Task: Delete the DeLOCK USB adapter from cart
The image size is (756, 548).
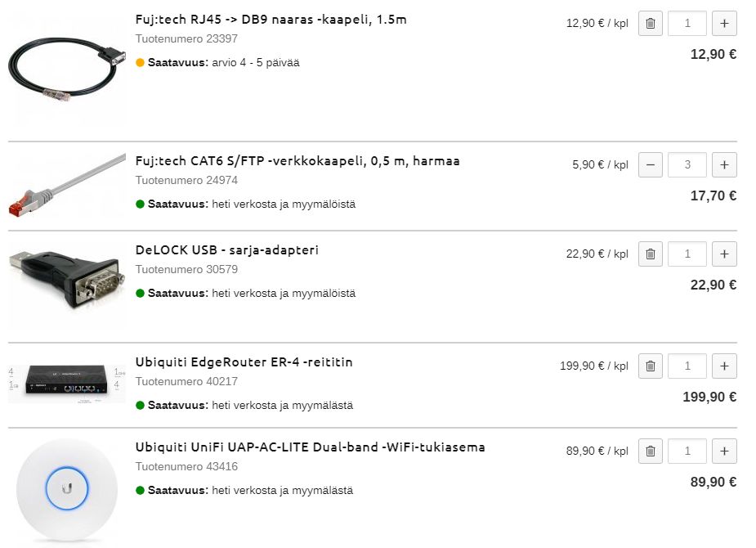Action: [x=650, y=254]
